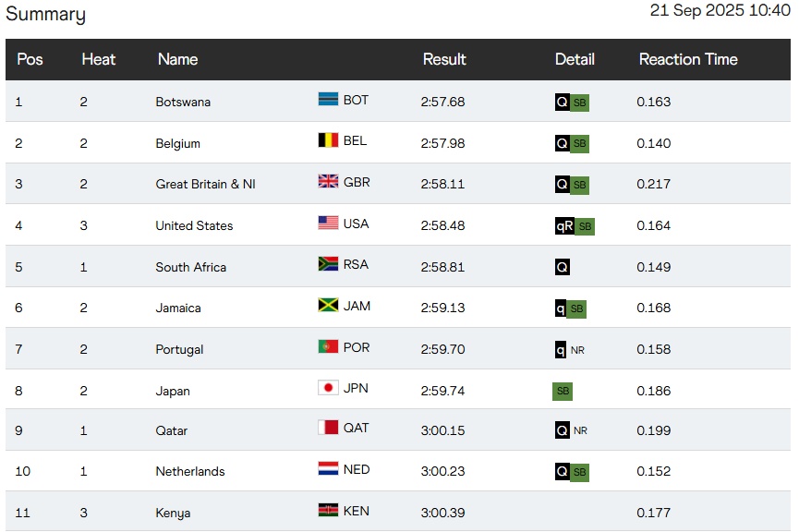This screenshot has height=532, width=799.
Task: Open the United States team link
Action: tap(194, 225)
